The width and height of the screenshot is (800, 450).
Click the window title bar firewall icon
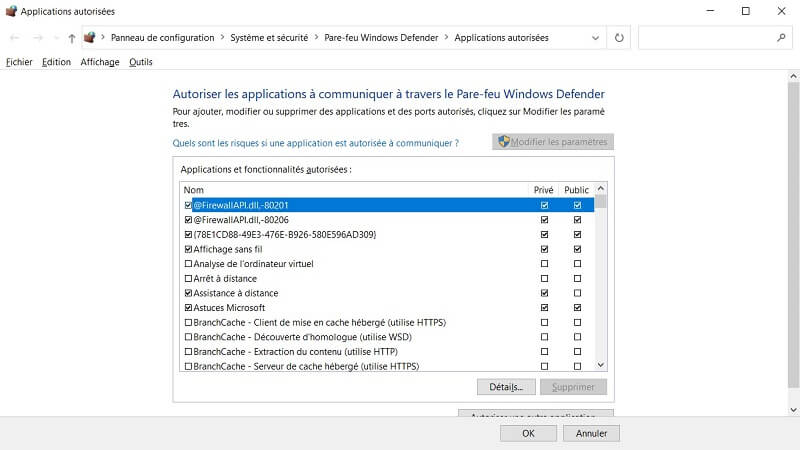11,11
